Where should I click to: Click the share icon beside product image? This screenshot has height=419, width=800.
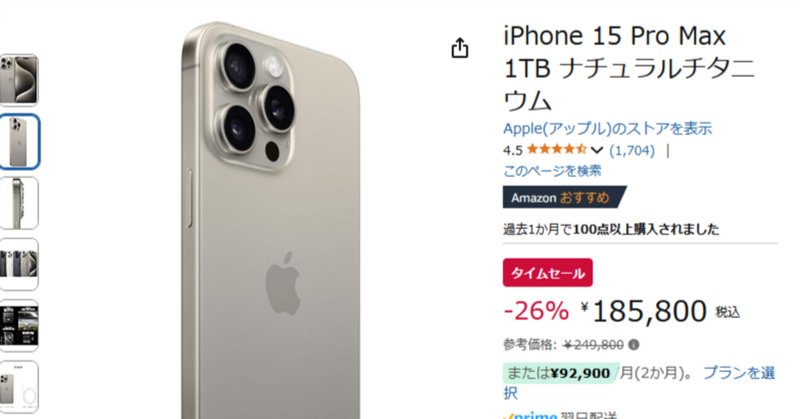point(460,48)
